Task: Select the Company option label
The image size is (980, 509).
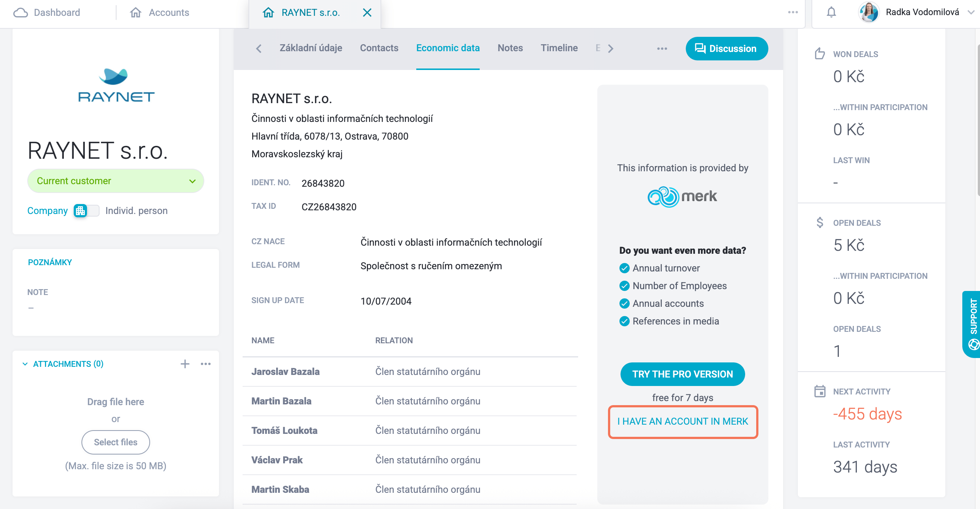Action: point(47,211)
